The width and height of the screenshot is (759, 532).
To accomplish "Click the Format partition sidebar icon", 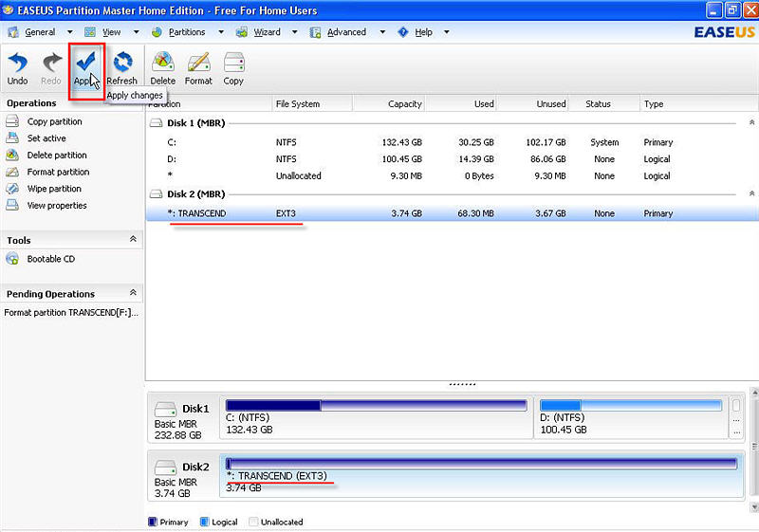I will tap(12, 172).
